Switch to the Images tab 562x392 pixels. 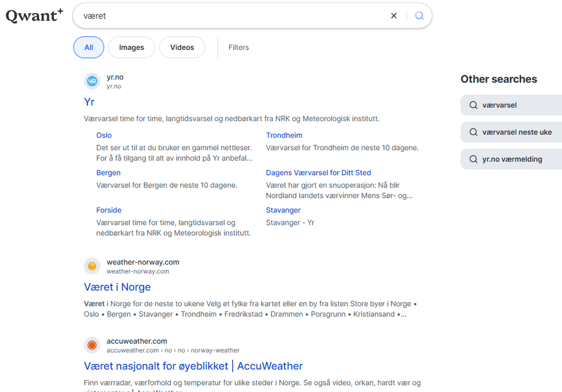132,47
